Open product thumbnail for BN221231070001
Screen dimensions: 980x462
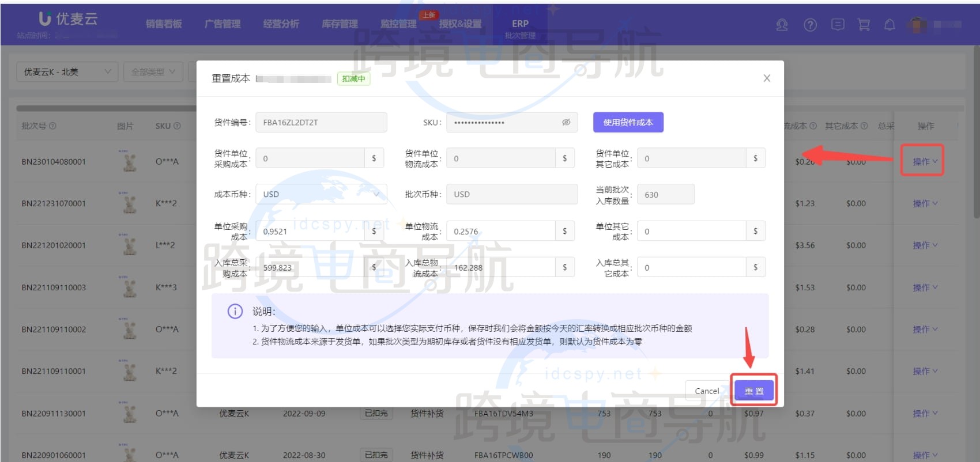click(x=130, y=203)
